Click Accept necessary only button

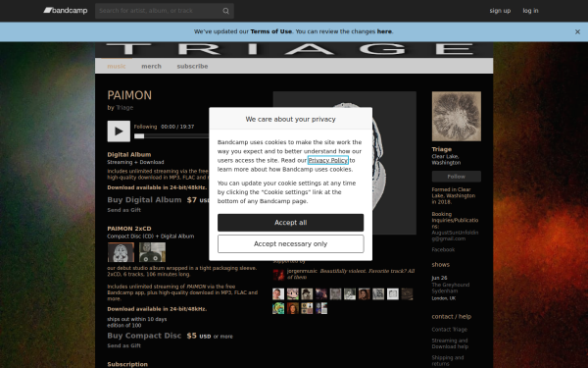pyautogui.click(x=291, y=244)
